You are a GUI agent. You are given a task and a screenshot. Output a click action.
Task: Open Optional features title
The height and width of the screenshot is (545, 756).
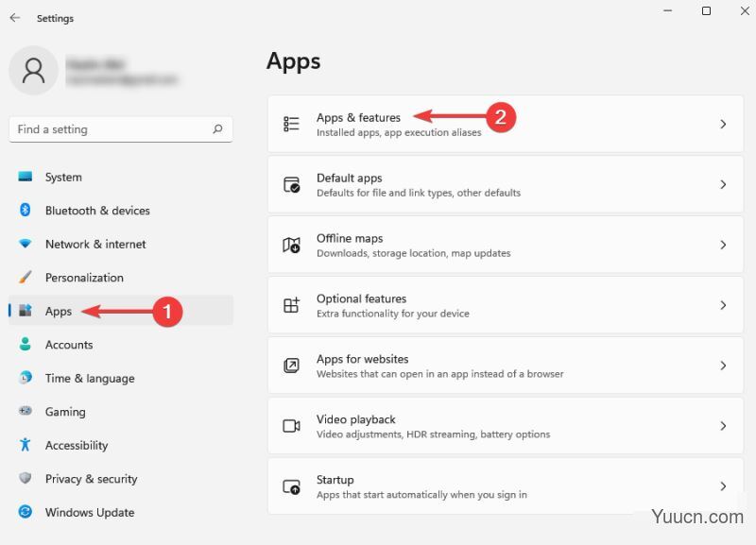click(361, 298)
